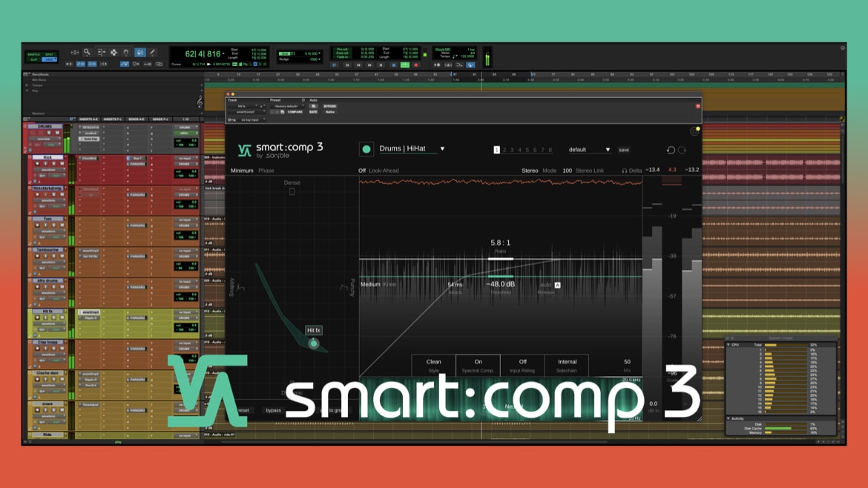Image resolution: width=868 pixels, height=488 pixels.
Task: Click the Record button in the transport
Action: (x=416, y=65)
